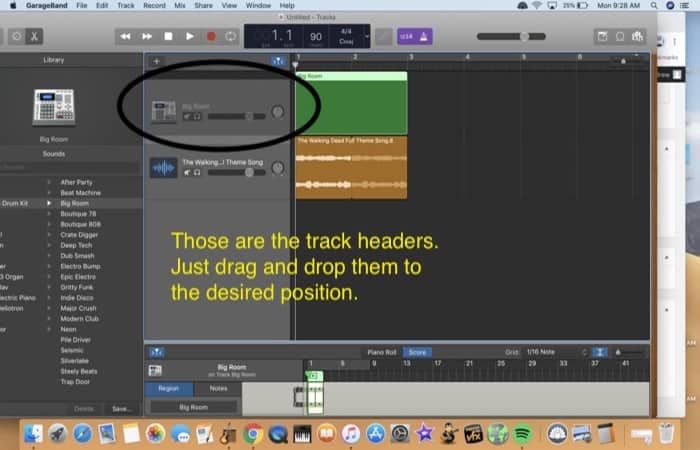Select the Walking Dead Theme Song track waveform icon
Viewport: 700px width, 450px height.
click(163, 168)
